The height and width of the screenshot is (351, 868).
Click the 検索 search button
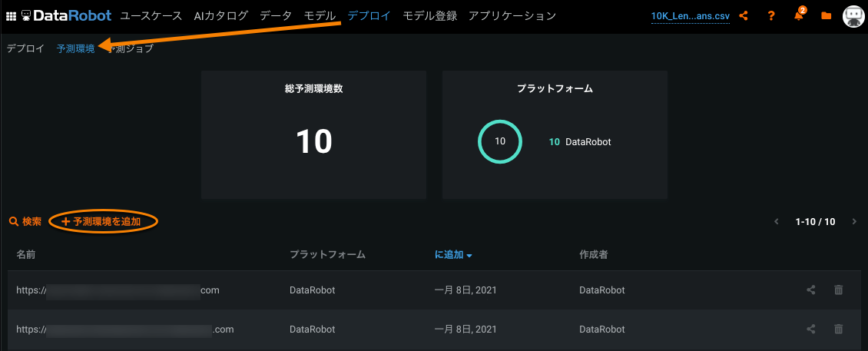(25, 221)
